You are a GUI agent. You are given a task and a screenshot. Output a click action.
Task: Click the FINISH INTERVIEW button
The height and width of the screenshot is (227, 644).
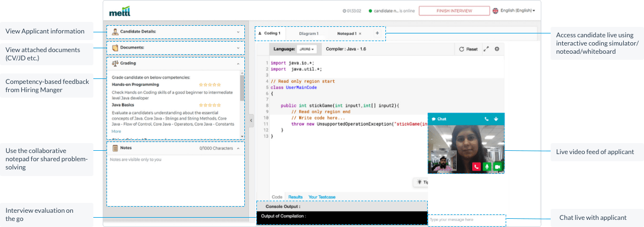[x=454, y=10]
